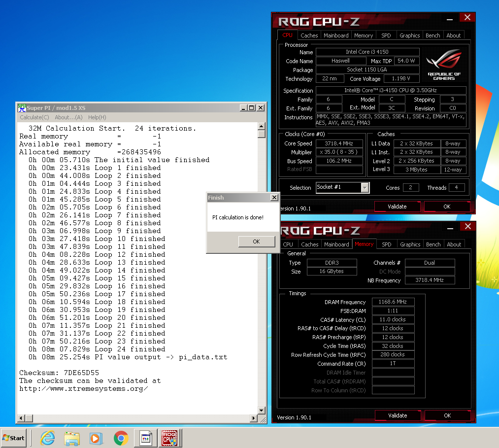Click Super PI vertical scrollbar up arrow

pos(261,126)
